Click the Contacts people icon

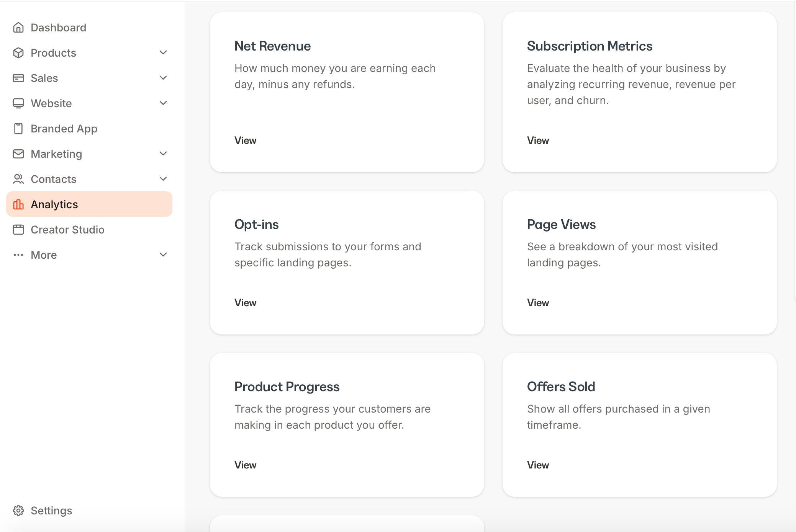click(18, 179)
